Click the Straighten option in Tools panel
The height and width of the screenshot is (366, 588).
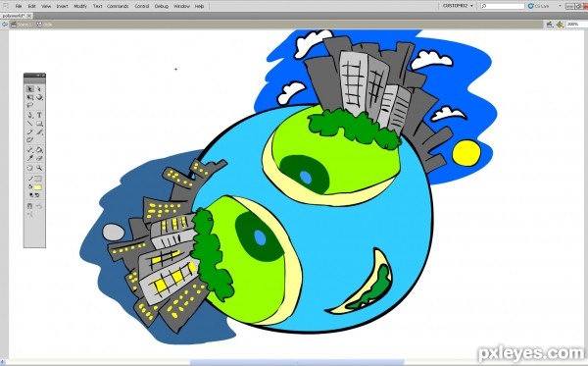pyautogui.click(x=30, y=214)
